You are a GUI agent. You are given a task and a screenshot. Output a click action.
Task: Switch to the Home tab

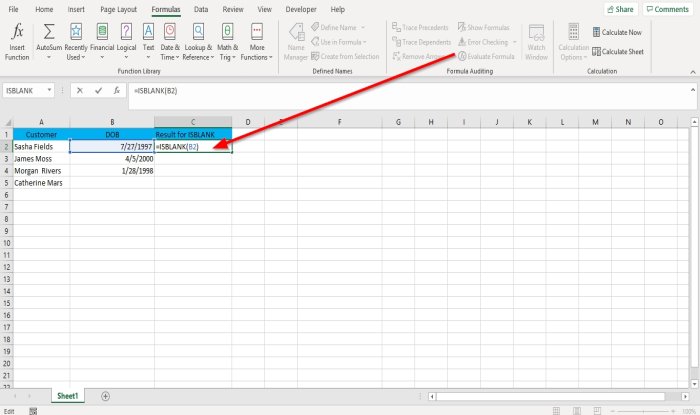tap(44, 9)
